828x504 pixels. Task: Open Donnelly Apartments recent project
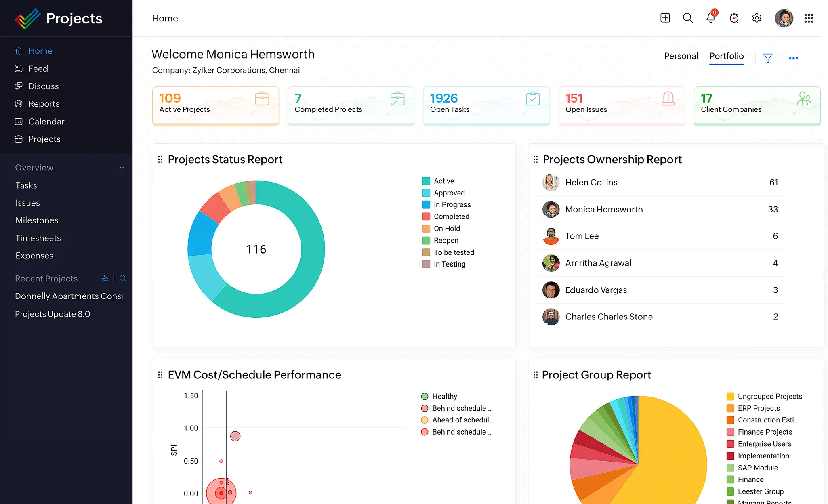pyautogui.click(x=69, y=296)
